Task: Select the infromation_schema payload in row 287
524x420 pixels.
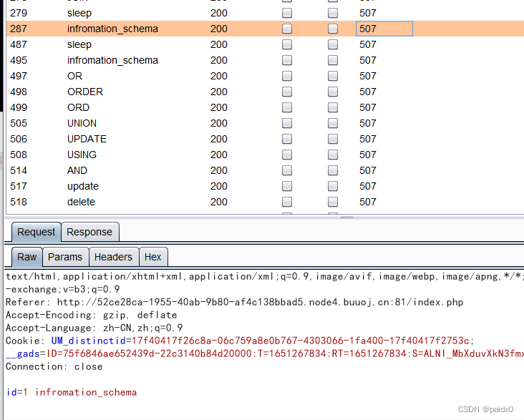Action: 112,29
